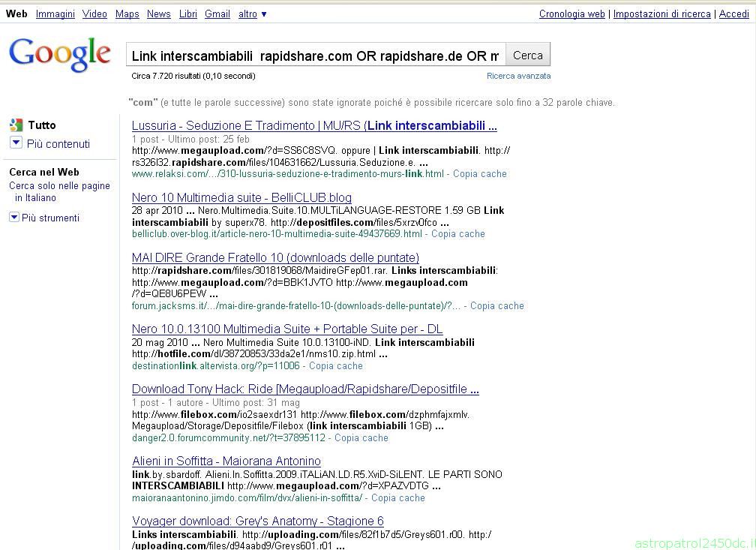Click the forum.jacksms.it green URL text
The image size is (756, 550).
[x=296, y=305]
